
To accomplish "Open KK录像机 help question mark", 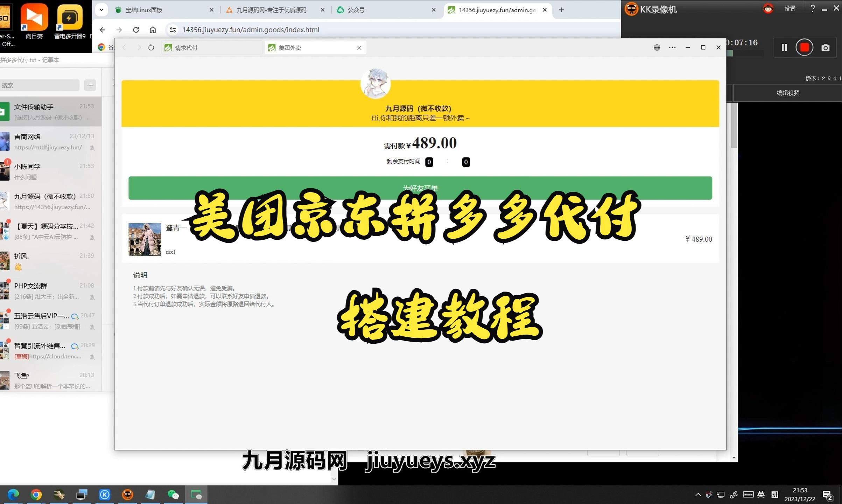I will (813, 9).
